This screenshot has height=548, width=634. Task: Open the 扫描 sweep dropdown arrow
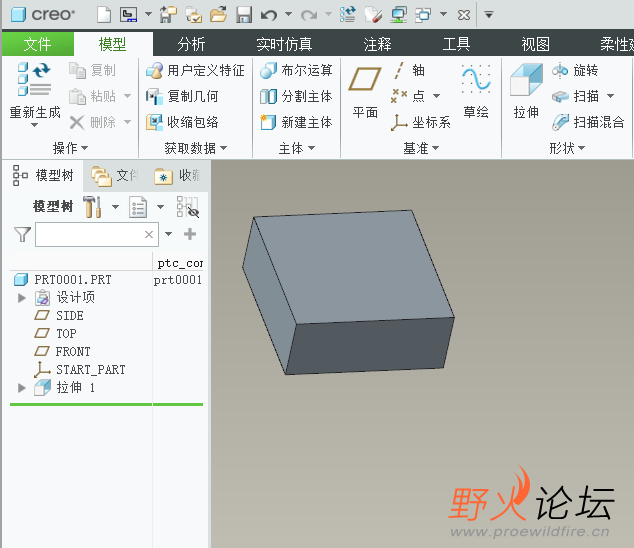pos(611,96)
